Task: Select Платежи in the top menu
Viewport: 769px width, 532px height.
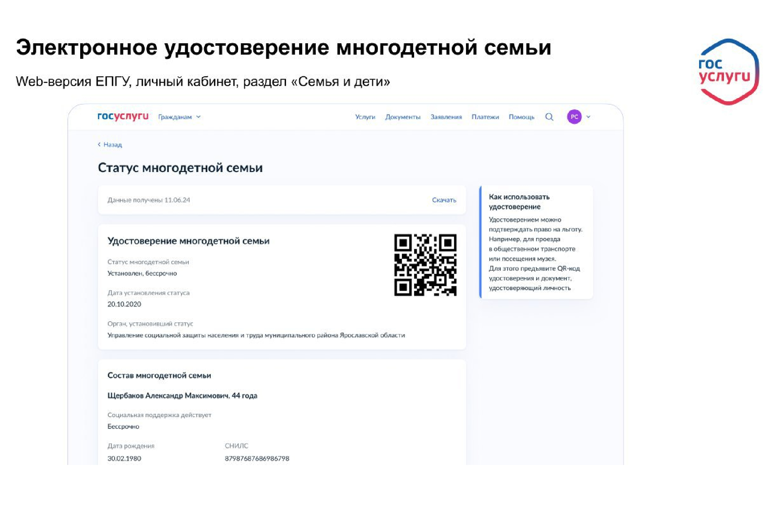Action: [485, 117]
